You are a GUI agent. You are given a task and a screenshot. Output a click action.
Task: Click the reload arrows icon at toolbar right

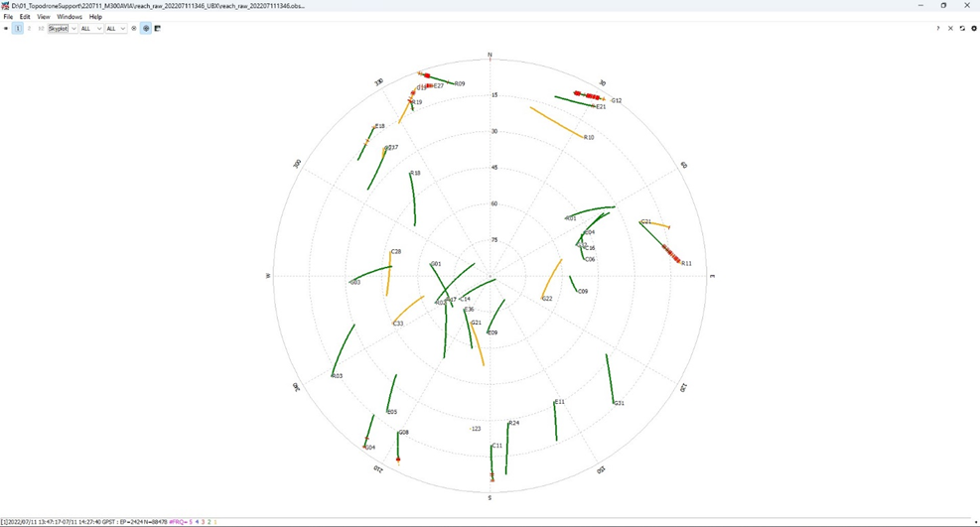[x=962, y=29]
